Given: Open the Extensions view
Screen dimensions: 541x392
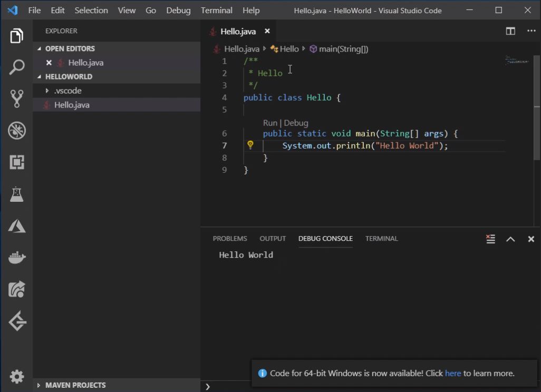Looking at the screenshot, I should coord(17,162).
